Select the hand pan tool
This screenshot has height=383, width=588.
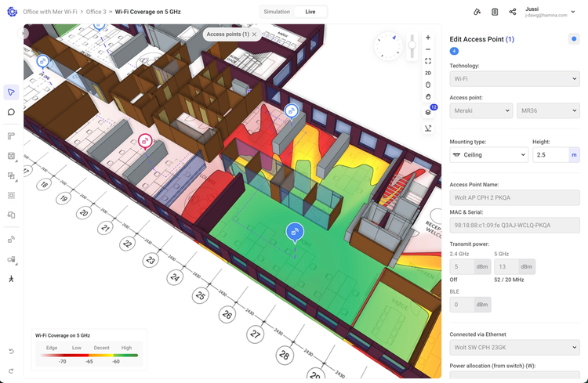pos(428,96)
